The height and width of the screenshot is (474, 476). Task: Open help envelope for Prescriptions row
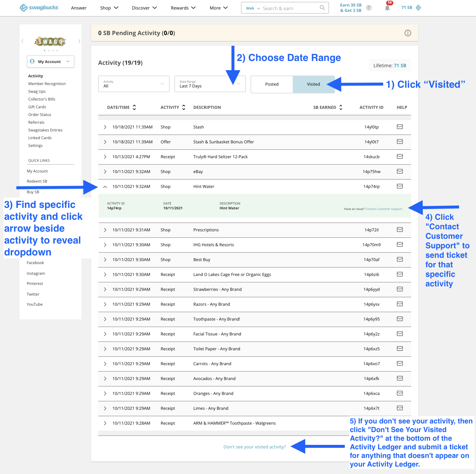tap(400, 230)
